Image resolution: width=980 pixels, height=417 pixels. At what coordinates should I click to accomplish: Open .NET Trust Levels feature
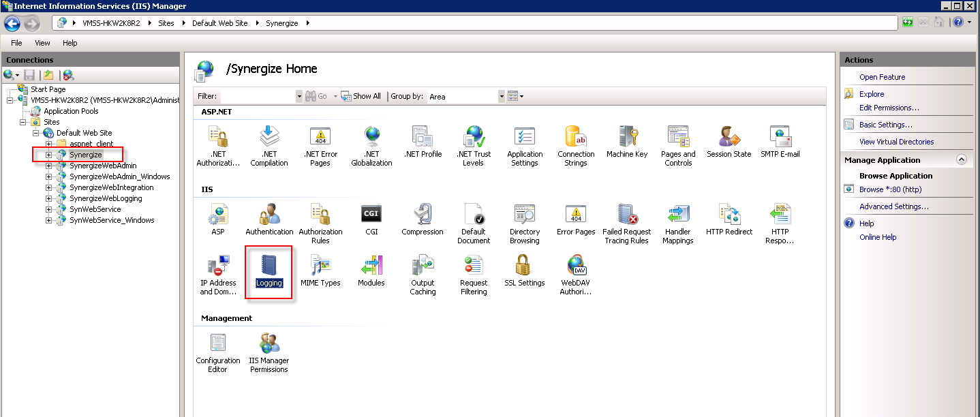(474, 145)
